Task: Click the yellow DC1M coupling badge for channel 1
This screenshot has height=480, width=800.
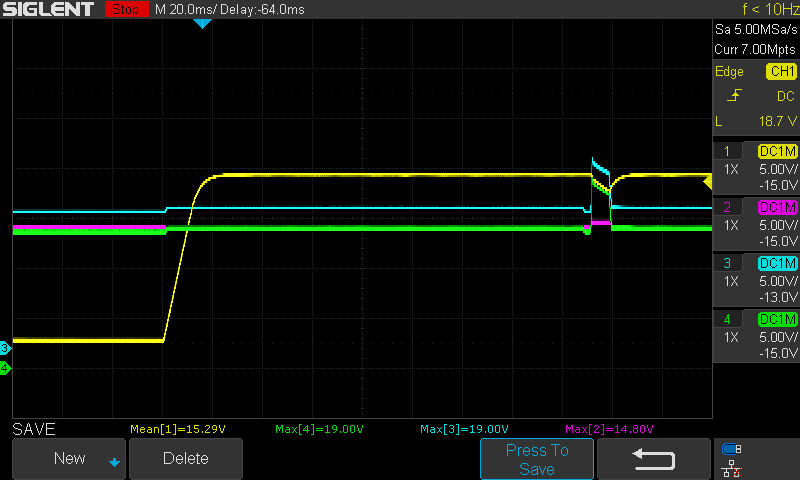Action: [x=778, y=151]
